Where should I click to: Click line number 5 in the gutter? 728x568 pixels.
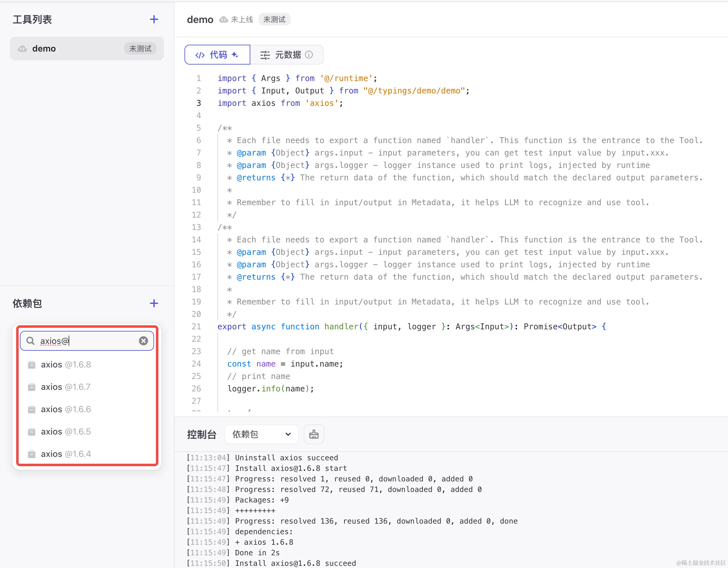(x=199, y=128)
